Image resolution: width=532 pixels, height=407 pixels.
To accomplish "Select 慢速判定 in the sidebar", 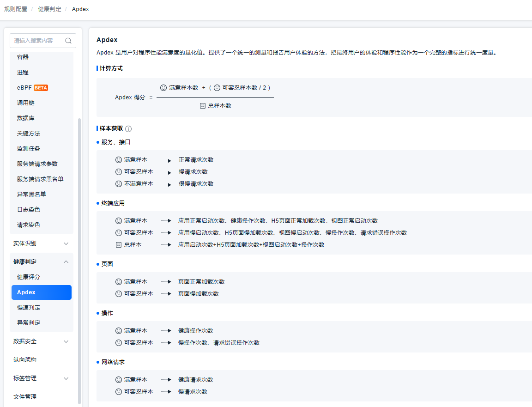I will click(x=29, y=308).
